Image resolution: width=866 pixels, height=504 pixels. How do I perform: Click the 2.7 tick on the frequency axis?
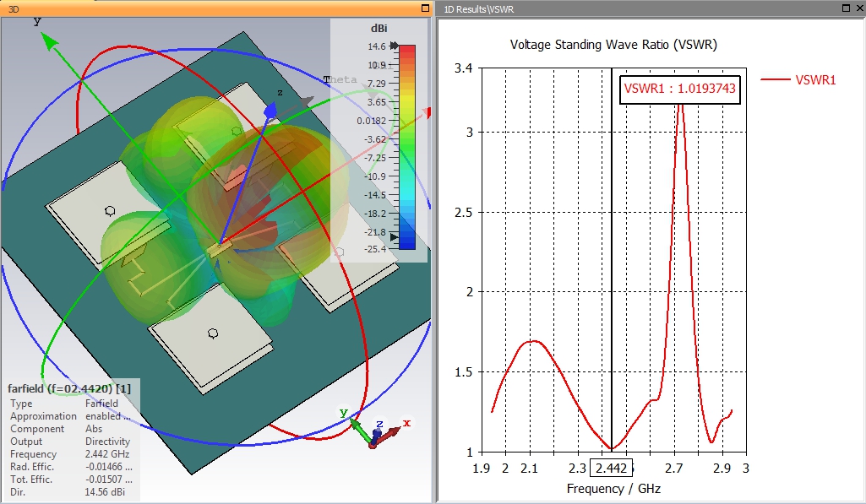pyautogui.click(x=674, y=469)
